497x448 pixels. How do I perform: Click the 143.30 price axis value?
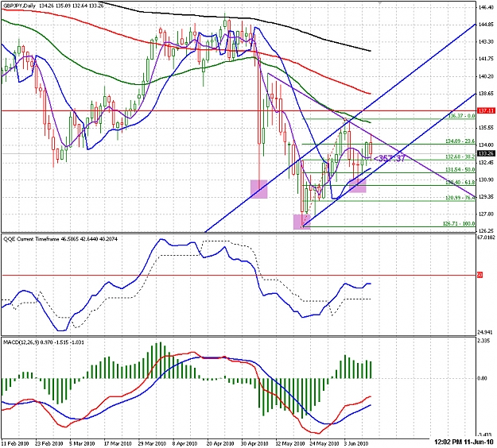click(x=487, y=41)
